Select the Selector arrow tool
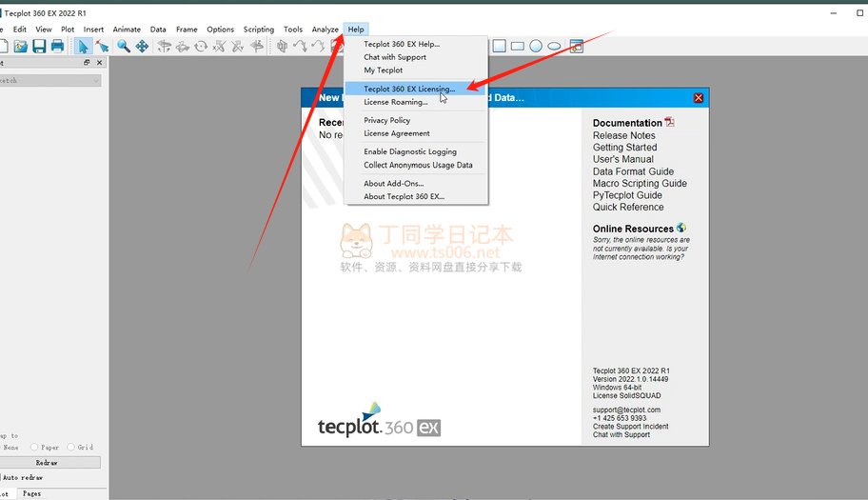Screen dimensions: 868x500 [x=83, y=46]
